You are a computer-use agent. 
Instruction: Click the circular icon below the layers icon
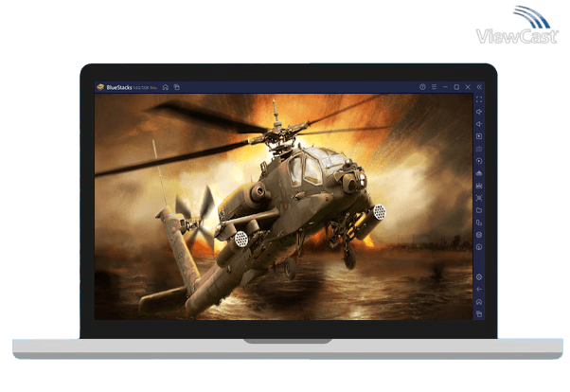pyautogui.click(x=479, y=247)
